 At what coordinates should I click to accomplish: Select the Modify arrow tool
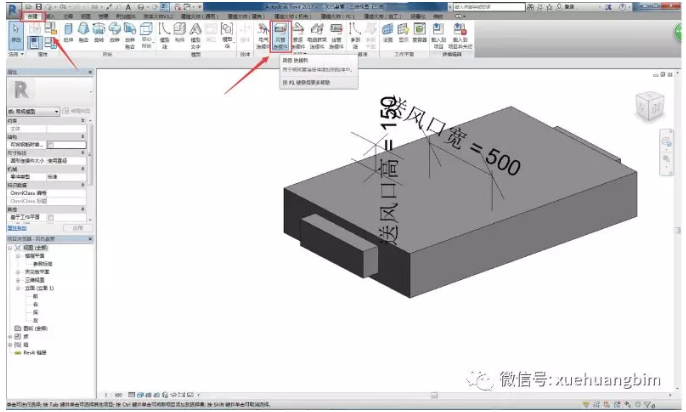[16, 34]
